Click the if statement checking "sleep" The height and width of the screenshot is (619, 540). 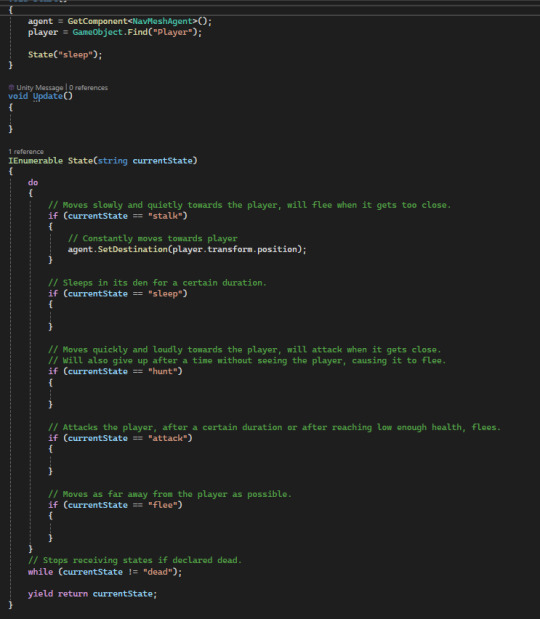coord(118,294)
